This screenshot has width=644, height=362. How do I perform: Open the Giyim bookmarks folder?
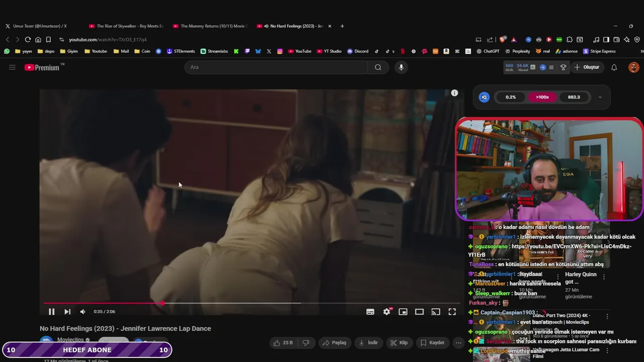[69, 51]
